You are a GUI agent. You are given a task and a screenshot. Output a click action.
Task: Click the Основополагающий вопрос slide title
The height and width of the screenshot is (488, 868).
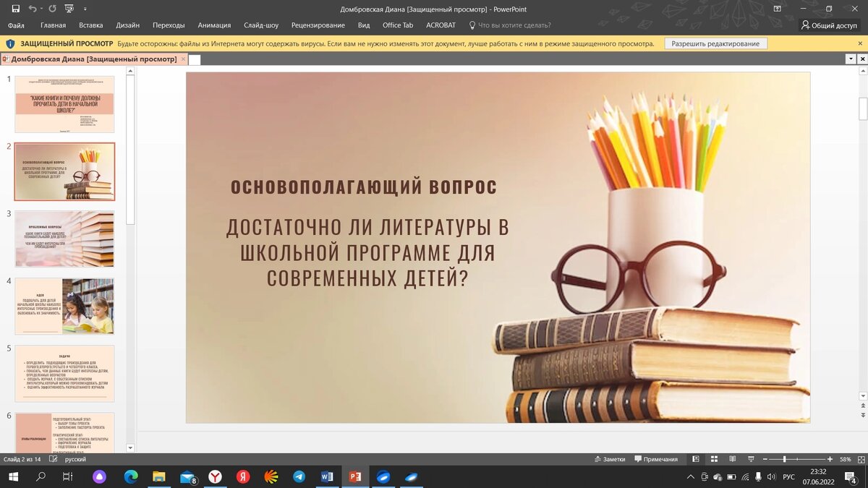pyautogui.click(x=364, y=187)
